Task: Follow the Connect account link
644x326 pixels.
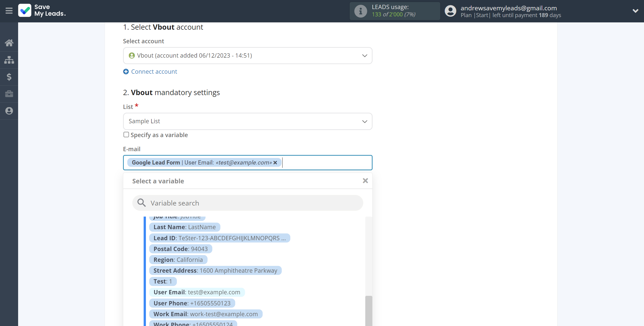Action: (x=154, y=72)
